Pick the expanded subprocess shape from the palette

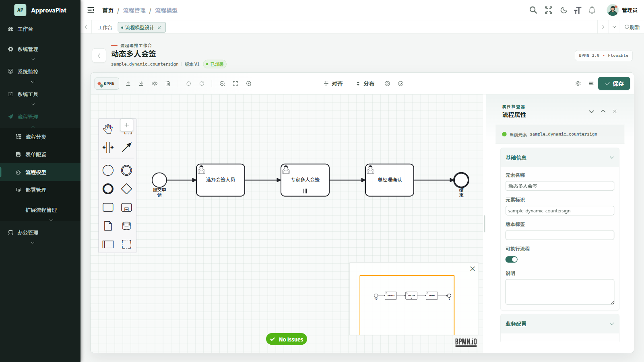click(x=126, y=208)
